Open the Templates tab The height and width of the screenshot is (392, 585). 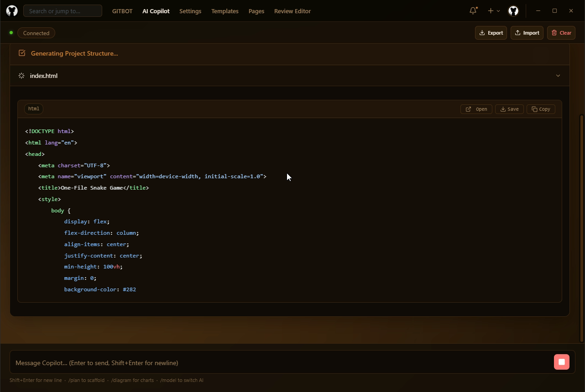(x=225, y=11)
